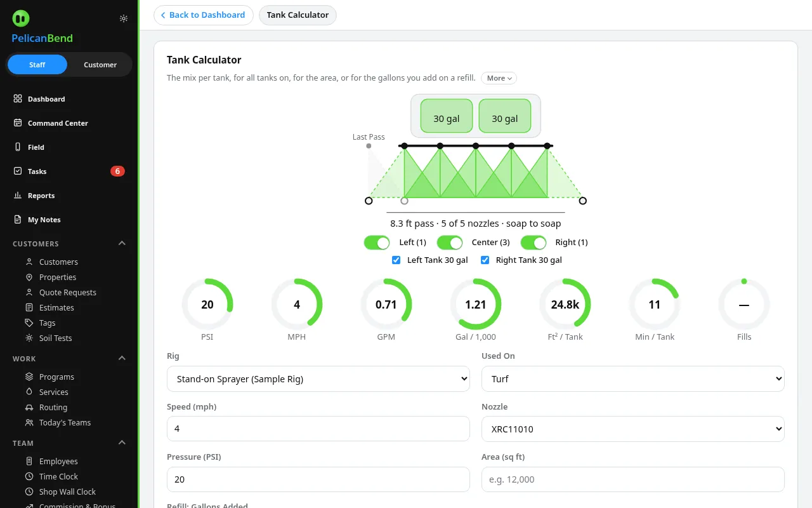Click into the Speed (mph) field
This screenshot has width=812, height=508.
click(318, 429)
